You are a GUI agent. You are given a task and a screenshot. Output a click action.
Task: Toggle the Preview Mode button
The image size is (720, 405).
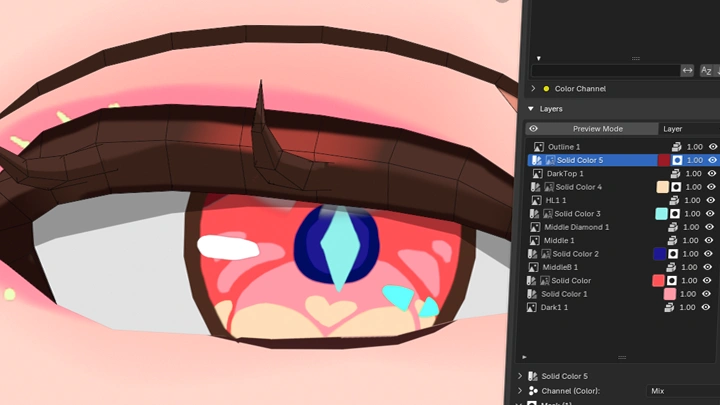592,129
